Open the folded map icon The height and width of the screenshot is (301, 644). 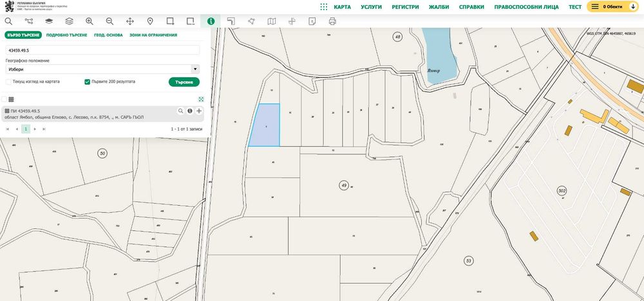[x=272, y=21]
